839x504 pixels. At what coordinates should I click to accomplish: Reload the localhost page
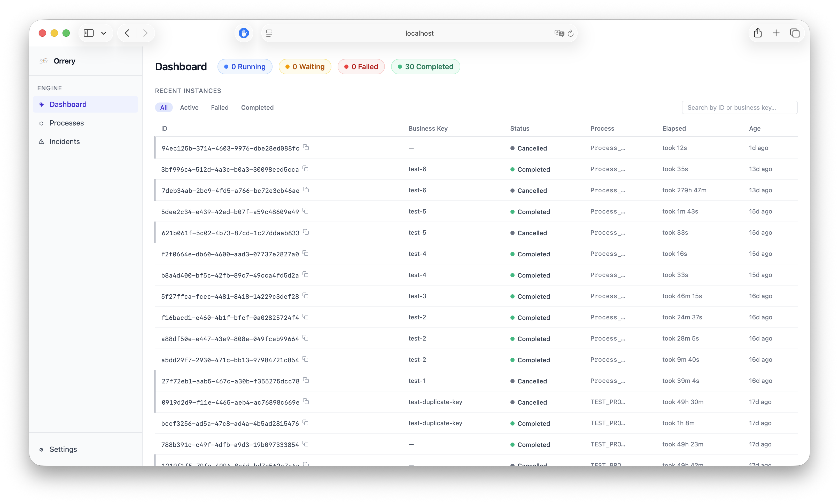(x=571, y=33)
